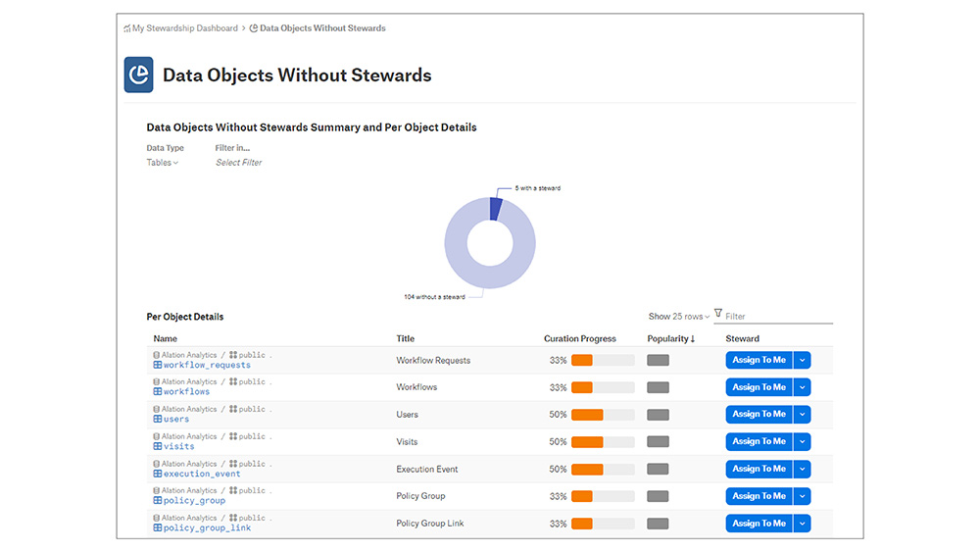Click the '5 with a steward' chart label
The height and width of the screenshot is (552, 980).
coord(537,188)
